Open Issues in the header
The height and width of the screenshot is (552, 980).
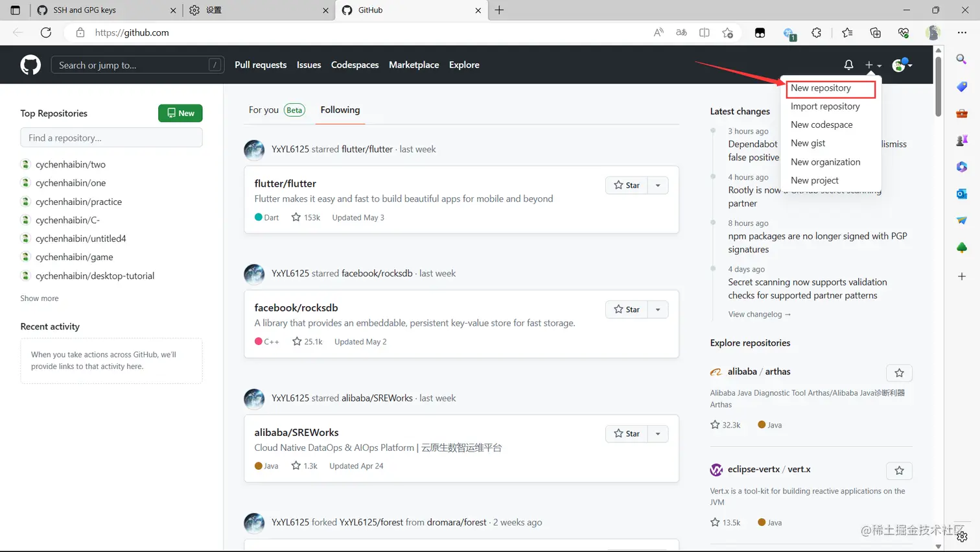(x=309, y=65)
